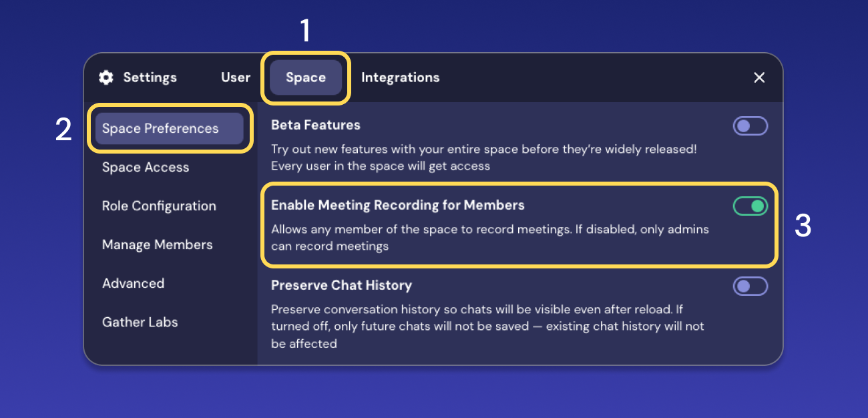
Task: Toggle the Beta Features switch
Action: coord(750,126)
